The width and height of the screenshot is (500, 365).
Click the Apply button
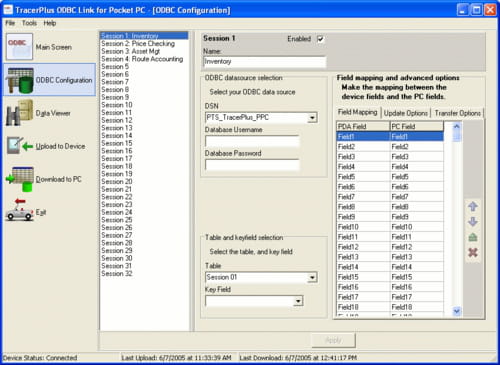point(333,340)
